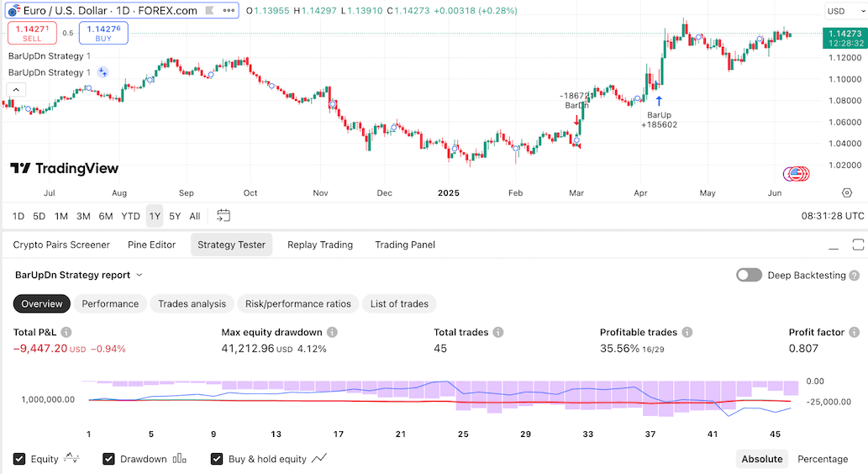Viewport: 868px width, 474px height.
Task: Show info for Profitable trades
Action: coord(687,332)
